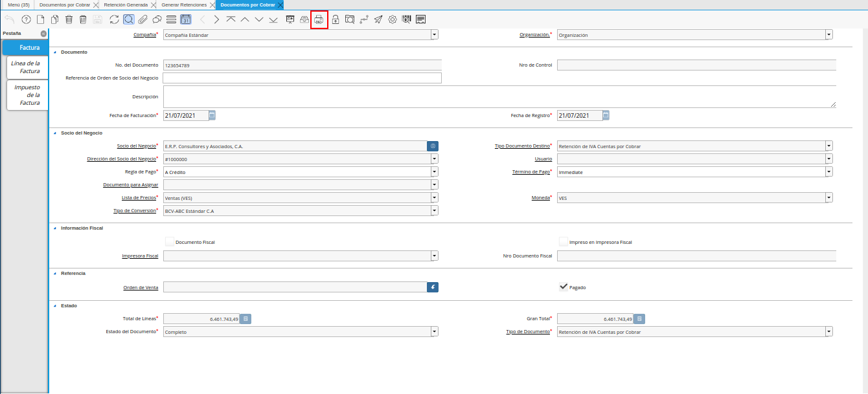The image size is (868, 394).
Task: Open the Organización dropdown
Action: pyautogui.click(x=829, y=35)
